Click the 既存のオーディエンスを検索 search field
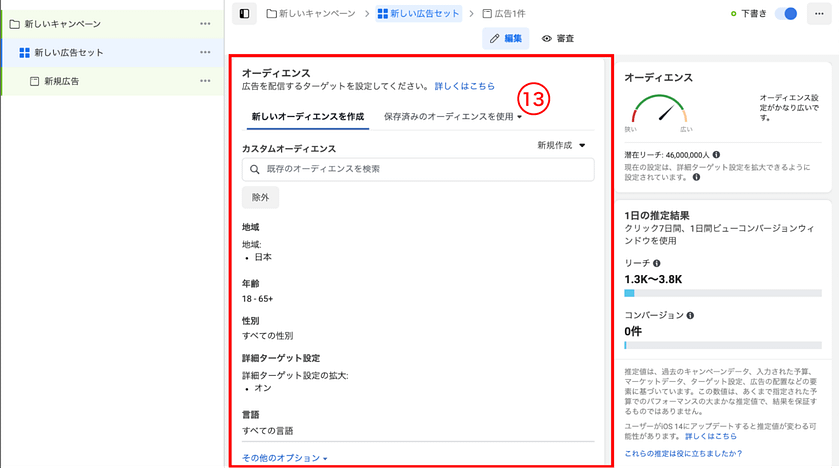The width and height of the screenshot is (839, 468). click(418, 170)
